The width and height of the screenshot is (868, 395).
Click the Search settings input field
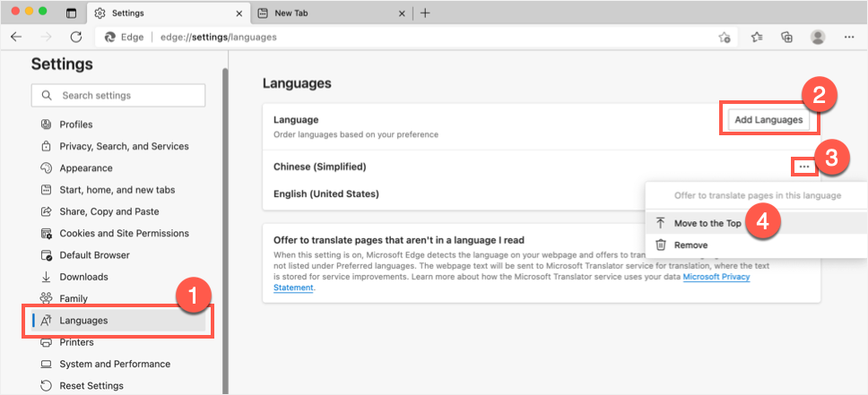[118, 96]
